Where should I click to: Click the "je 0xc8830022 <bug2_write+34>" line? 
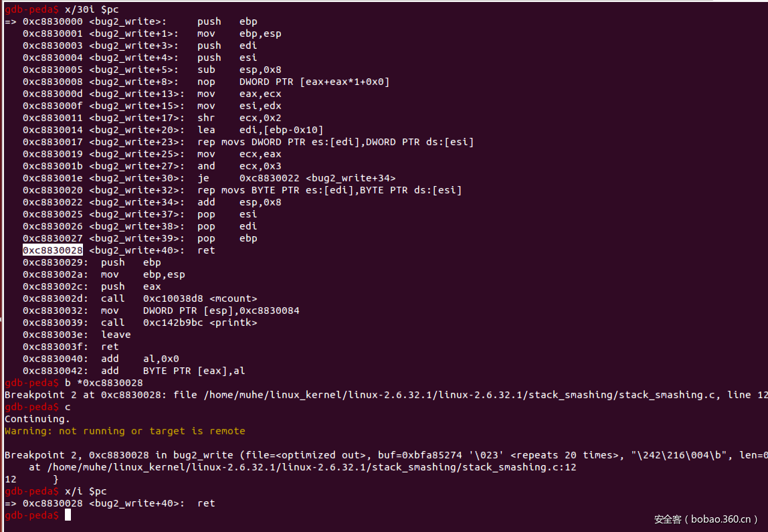pyautogui.click(x=296, y=178)
